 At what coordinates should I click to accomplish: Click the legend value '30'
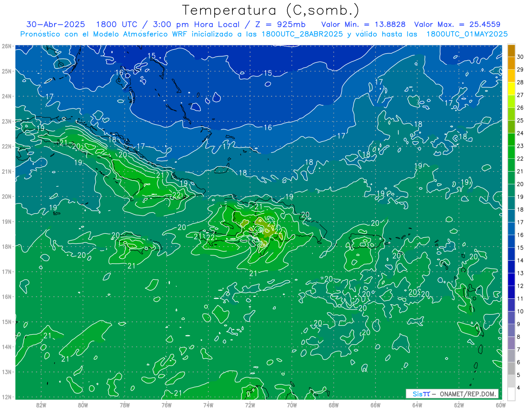click(x=520, y=57)
